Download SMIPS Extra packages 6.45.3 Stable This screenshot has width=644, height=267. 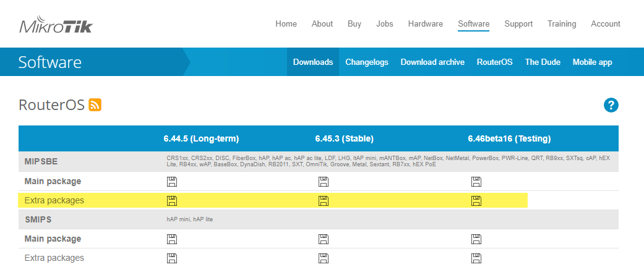coord(324,258)
